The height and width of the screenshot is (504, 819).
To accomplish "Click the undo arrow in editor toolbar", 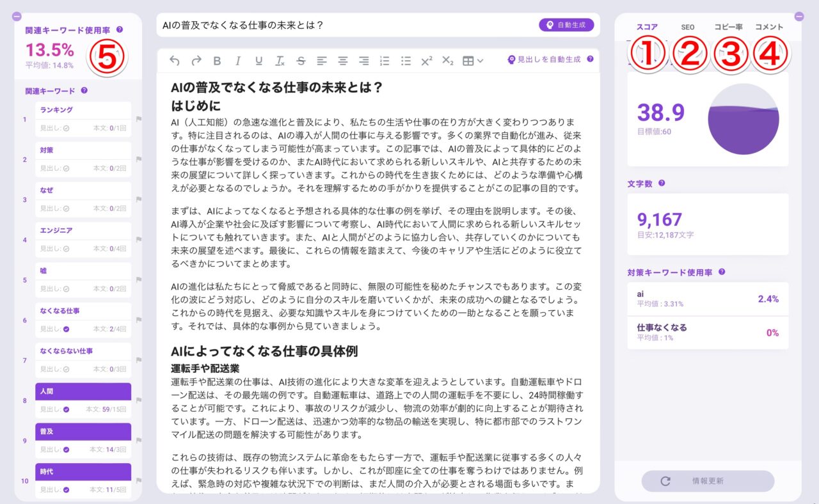I will [x=175, y=61].
